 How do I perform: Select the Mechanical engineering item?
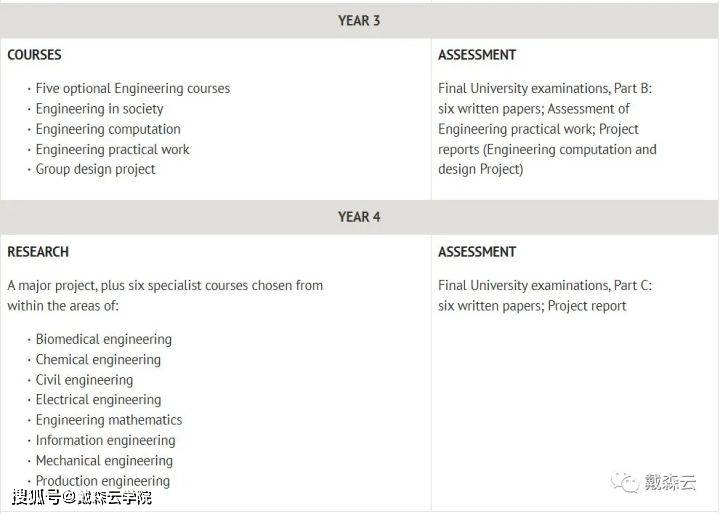pyautogui.click(x=104, y=461)
